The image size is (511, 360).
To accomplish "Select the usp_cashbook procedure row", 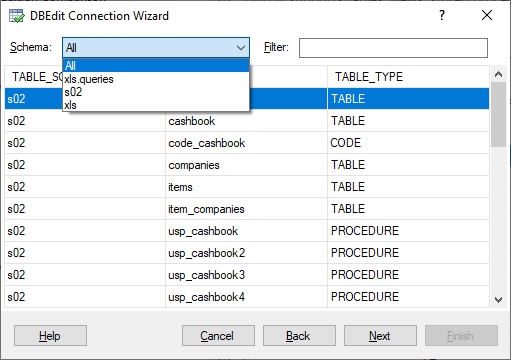I will pyautogui.click(x=247, y=231).
